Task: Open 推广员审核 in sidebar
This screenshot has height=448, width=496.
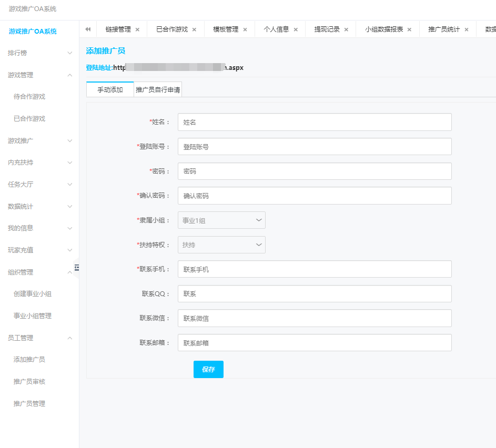Action: [x=29, y=382]
